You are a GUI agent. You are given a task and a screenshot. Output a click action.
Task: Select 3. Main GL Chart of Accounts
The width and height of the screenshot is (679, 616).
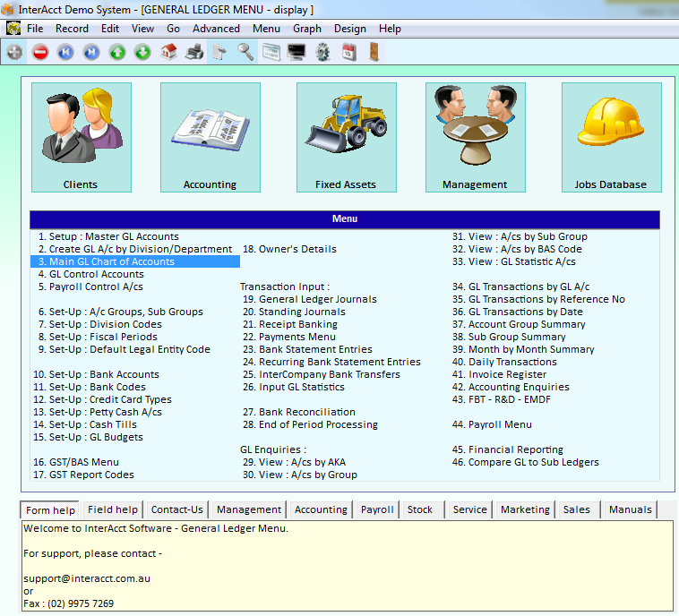point(135,261)
